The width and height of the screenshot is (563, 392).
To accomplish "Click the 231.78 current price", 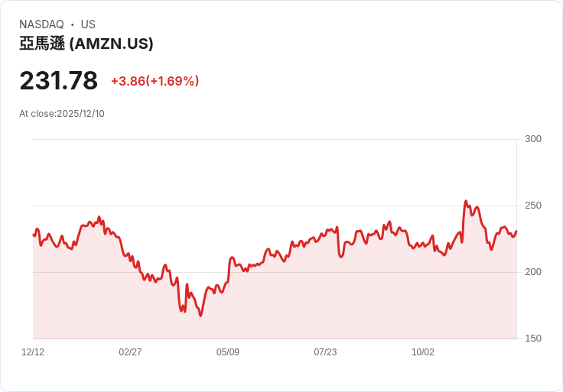I will 59,81.
